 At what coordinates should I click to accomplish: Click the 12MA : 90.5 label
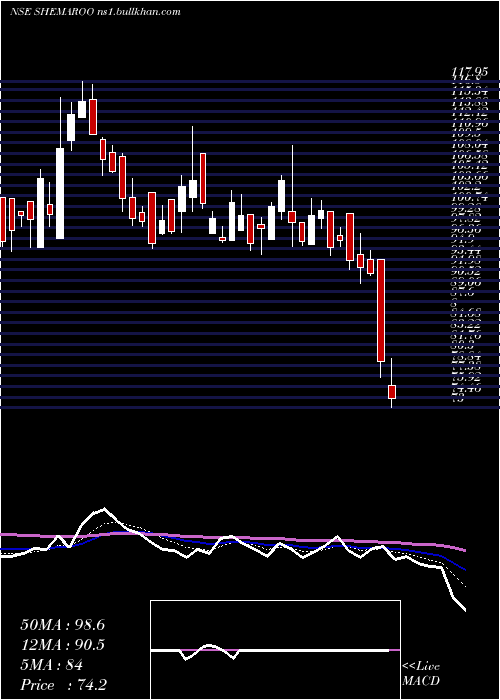tap(62, 645)
